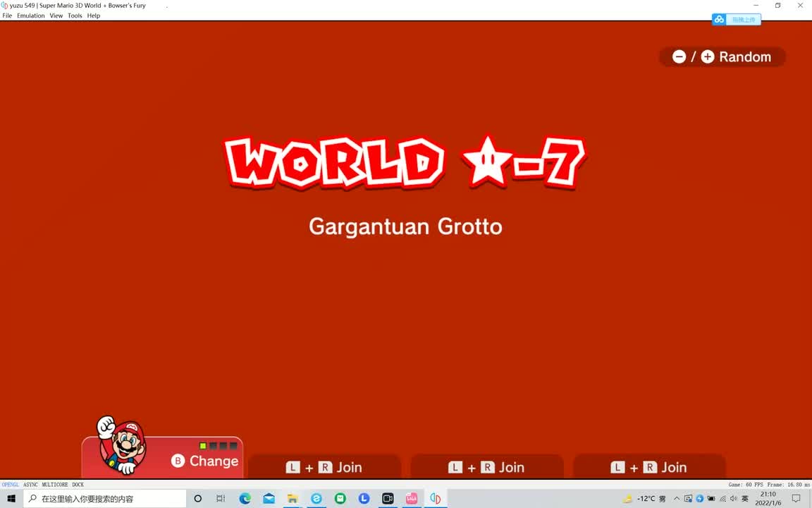The width and height of the screenshot is (812, 508).
Task: Open the Mail app in the taskbar
Action: [x=269, y=499]
